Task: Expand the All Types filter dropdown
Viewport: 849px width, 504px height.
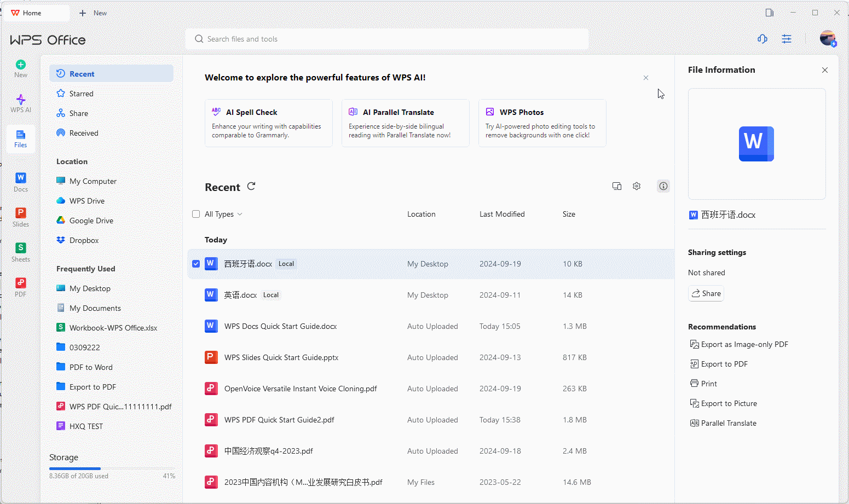Action: pos(223,214)
